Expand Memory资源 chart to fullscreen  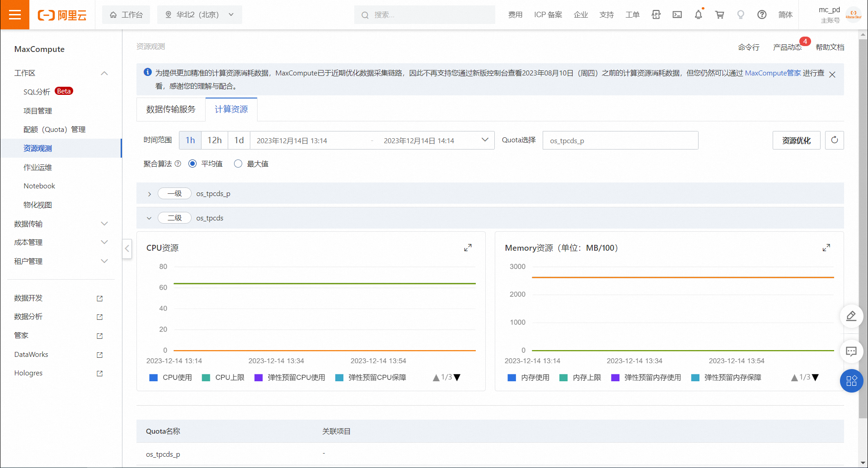point(826,248)
